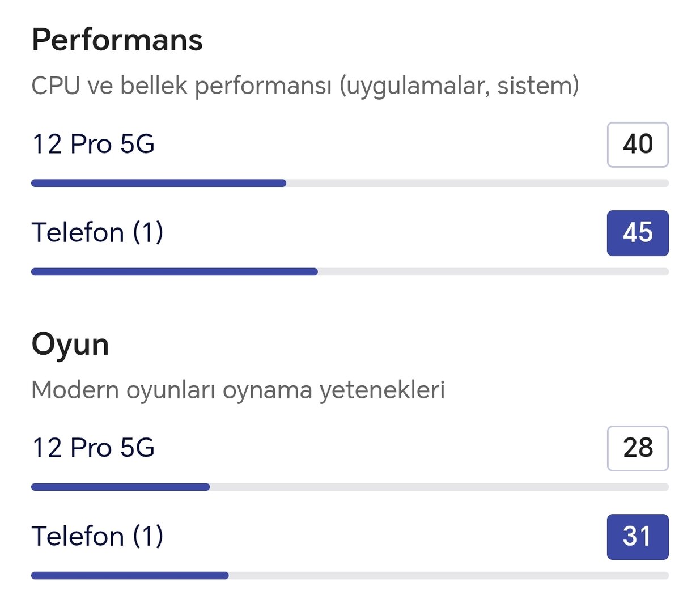This screenshot has width=700, height=612.
Task: Click Telefon (1) label under Oyun
Action: point(97,536)
